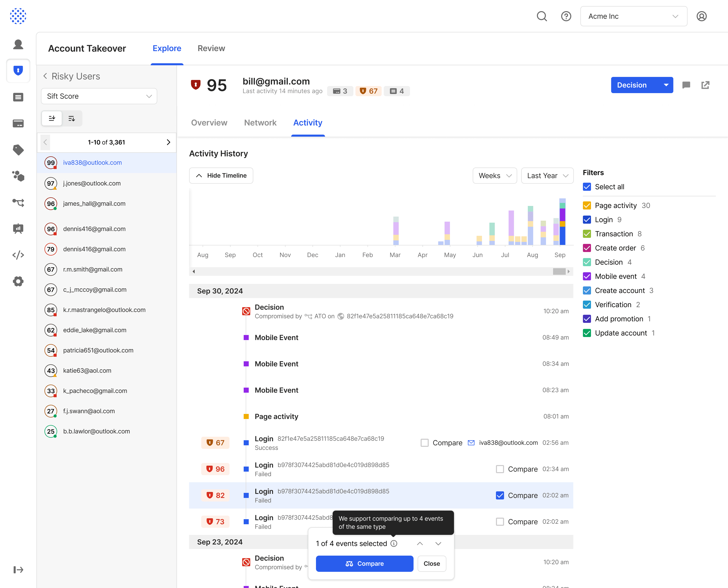
Task: Switch to the Review tab
Action: coord(211,48)
